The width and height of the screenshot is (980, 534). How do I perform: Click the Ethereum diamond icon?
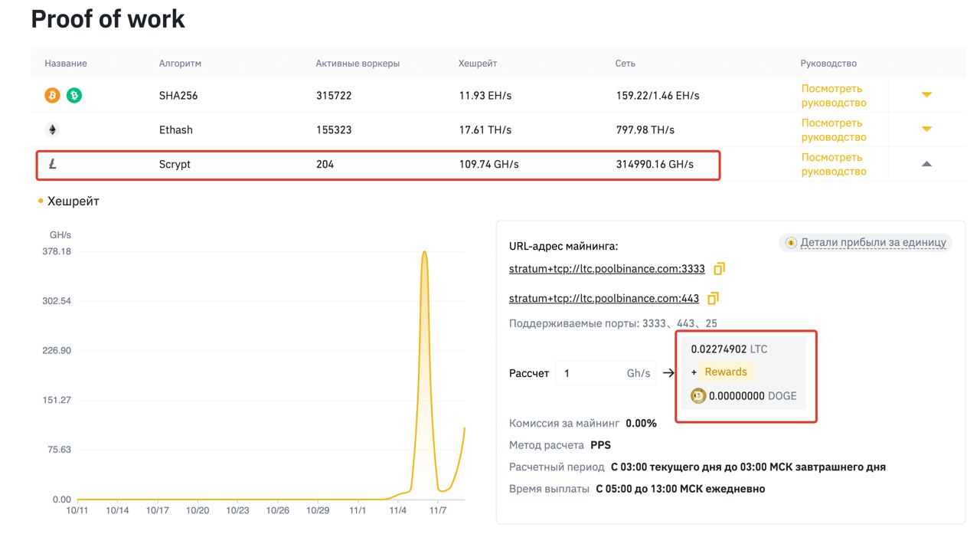[52, 129]
